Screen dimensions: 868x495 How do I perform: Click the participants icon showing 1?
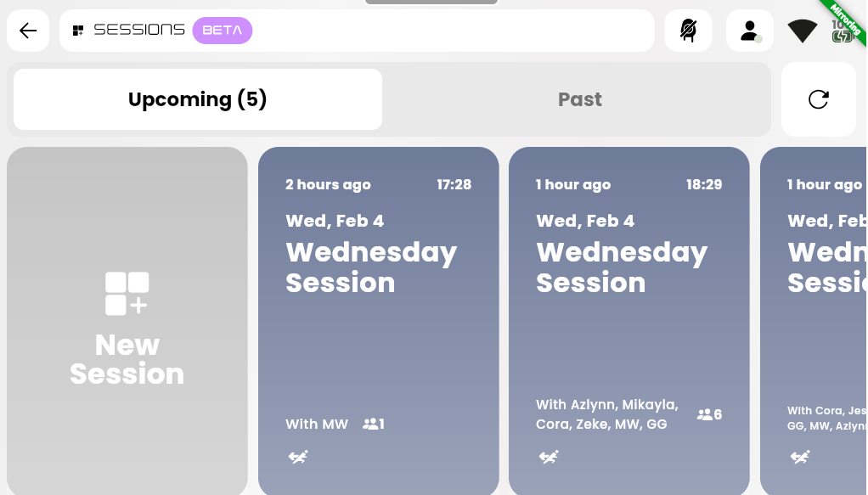pos(374,425)
